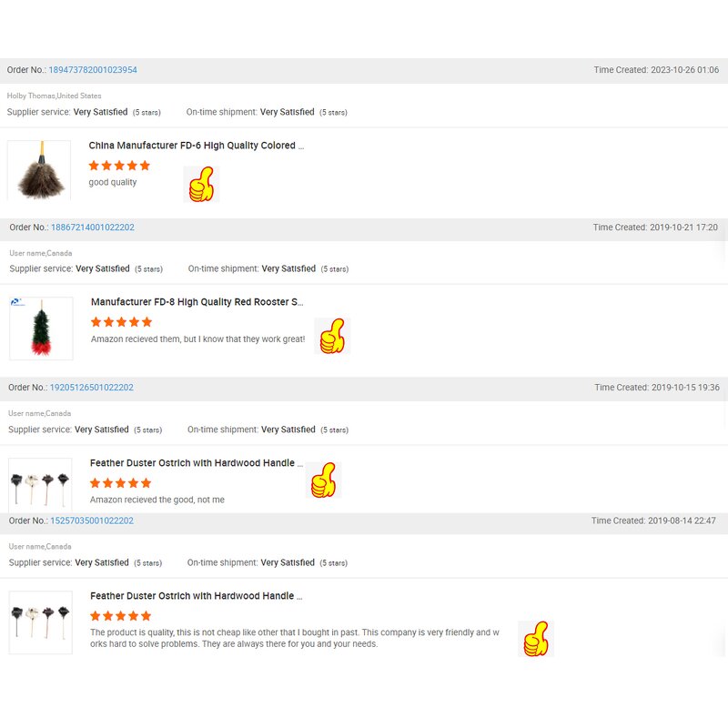Open order number 15257035001022202
The image size is (728, 728).
point(92,521)
